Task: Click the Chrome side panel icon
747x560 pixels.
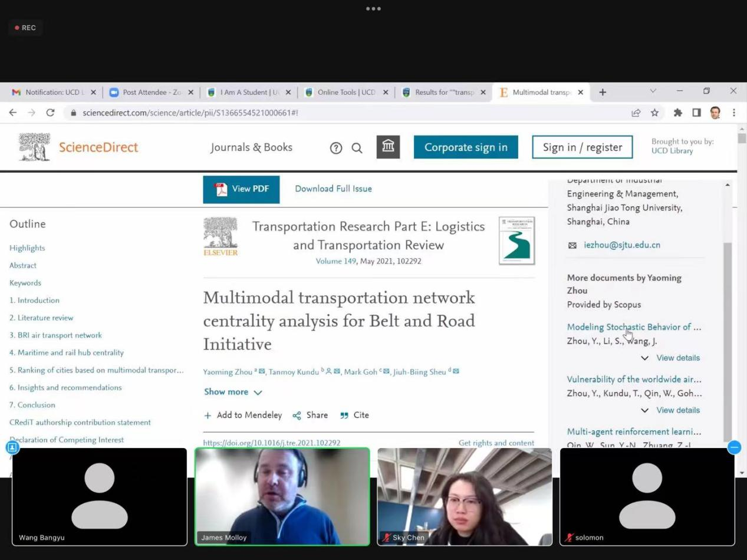Action: pos(696,113)
